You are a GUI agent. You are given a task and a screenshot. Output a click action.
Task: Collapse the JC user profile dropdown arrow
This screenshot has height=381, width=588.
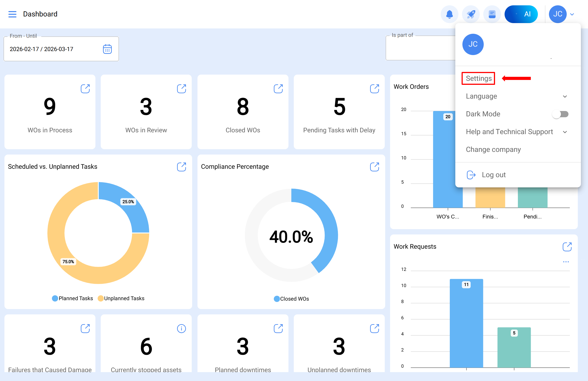click(572, 14)
